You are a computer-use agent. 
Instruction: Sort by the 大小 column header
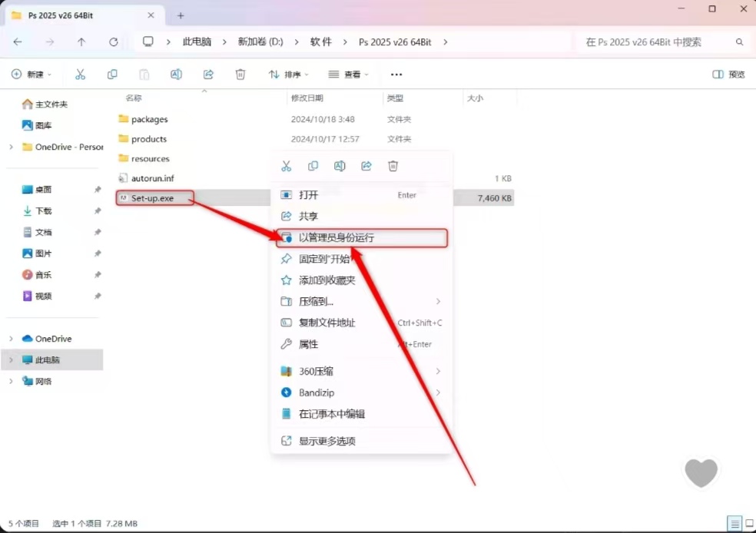click(475, 98)
